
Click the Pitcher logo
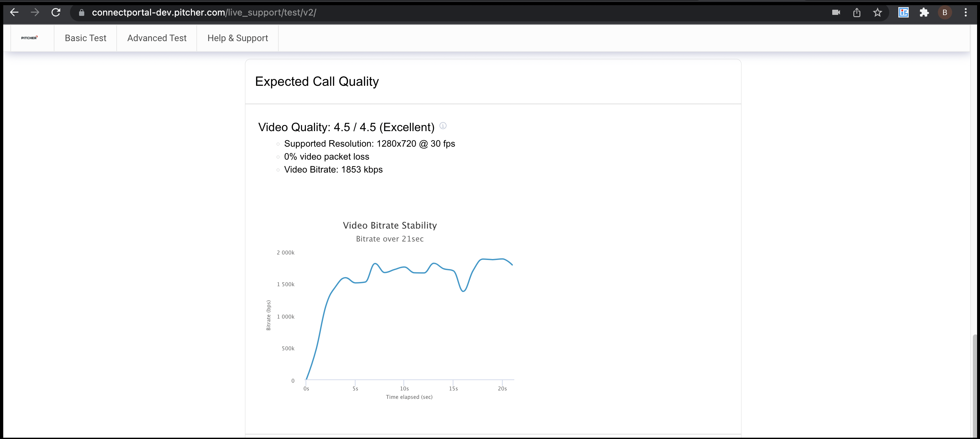point(30,38)
